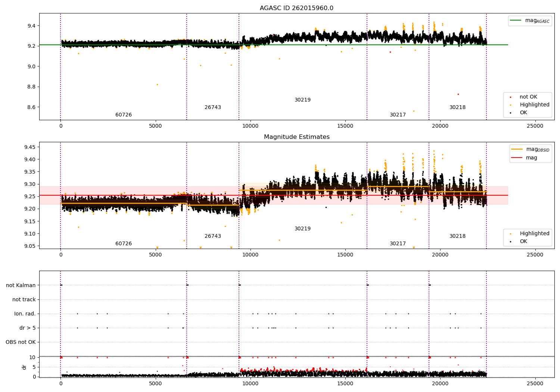Click the 'Ion. rad.' axis label
The height and width of the screenshot is (392, 560).
[x=25, y=314]
